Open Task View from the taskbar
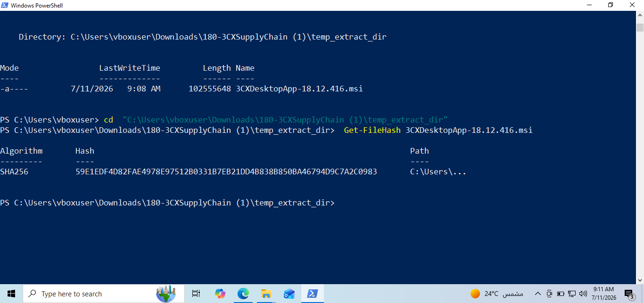 196,294
